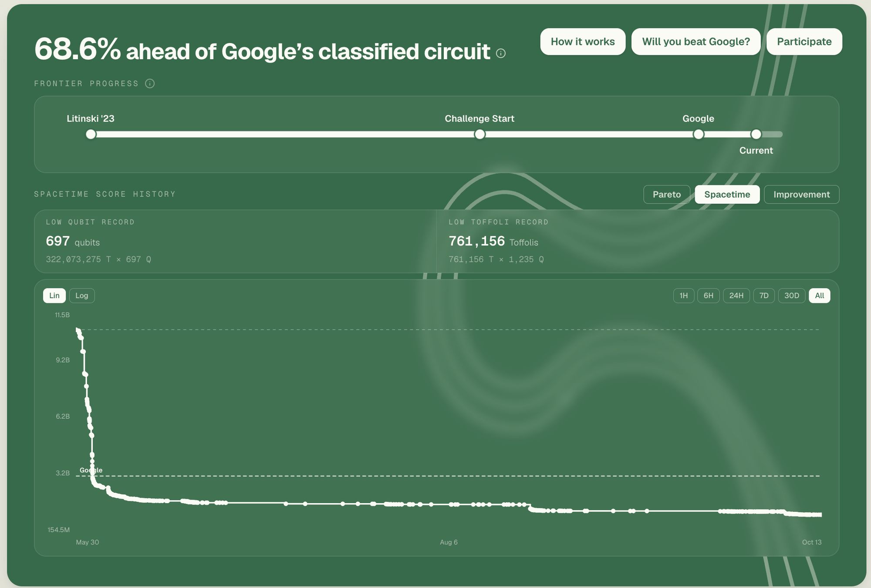Select the 1H time range
This screenshot has height=588, width=871.
tap(684, 296)
